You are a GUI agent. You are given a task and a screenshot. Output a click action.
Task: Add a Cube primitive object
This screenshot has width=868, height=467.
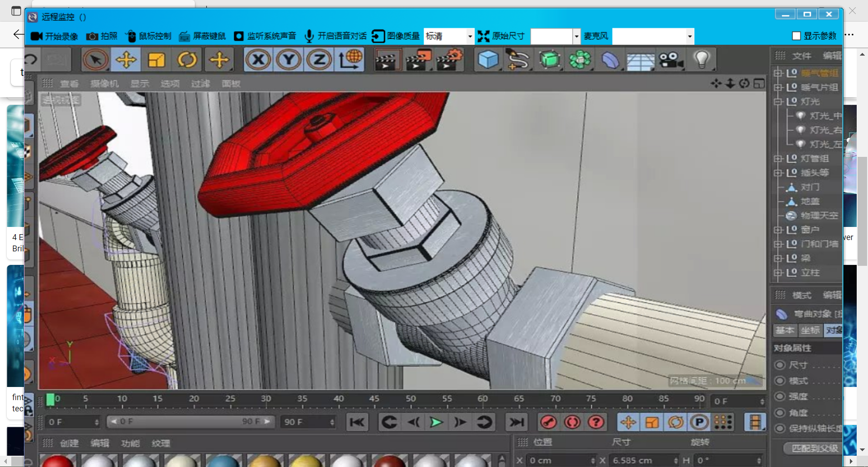tap(488, 60)
